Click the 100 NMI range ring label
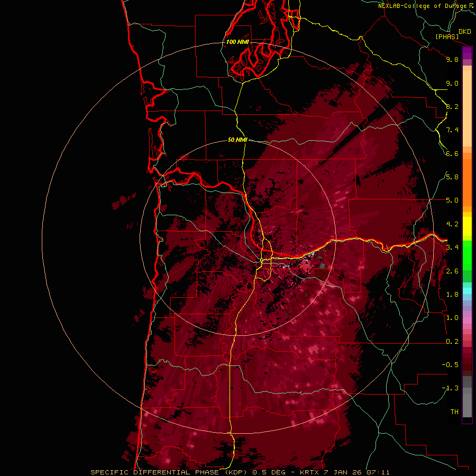The width and height of the screenshot is (476, 476). (x=237, y=42)
